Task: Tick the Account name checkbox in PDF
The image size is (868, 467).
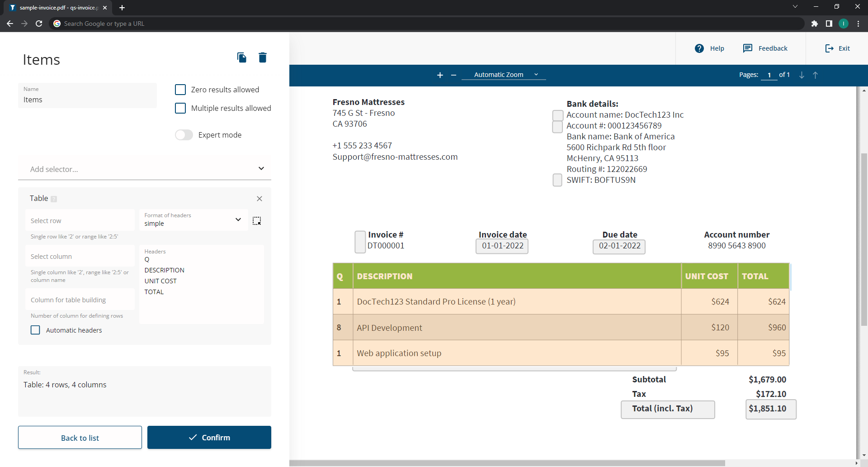Action: click(558, 115)
